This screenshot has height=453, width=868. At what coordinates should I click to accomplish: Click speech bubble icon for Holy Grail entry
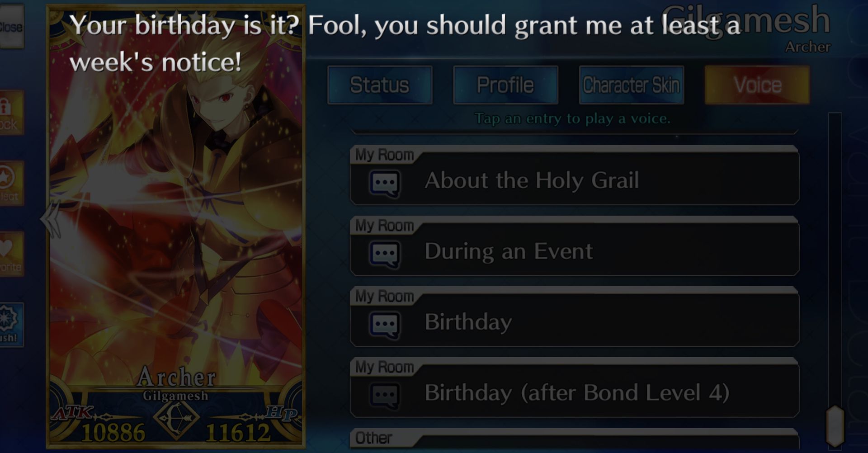[x=385, y=184]
